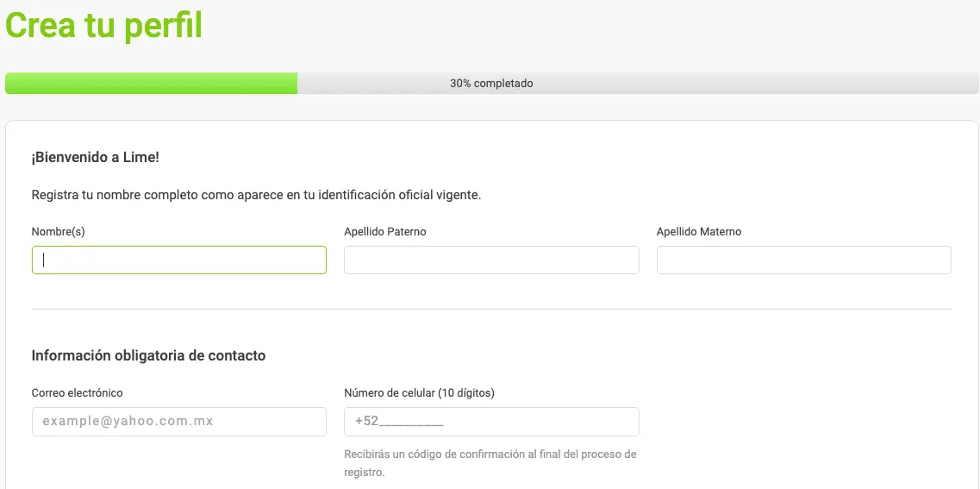Click into the Apellido Paterno field

point(491,260)
